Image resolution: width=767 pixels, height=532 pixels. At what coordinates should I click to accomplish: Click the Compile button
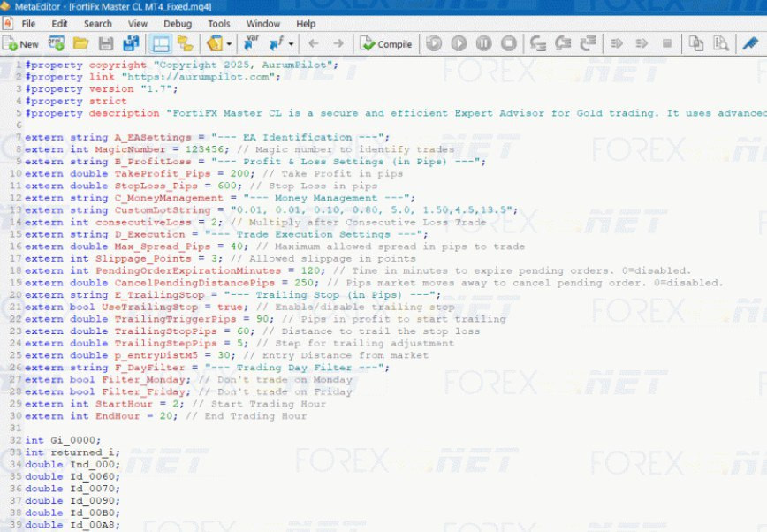(386, 43)
